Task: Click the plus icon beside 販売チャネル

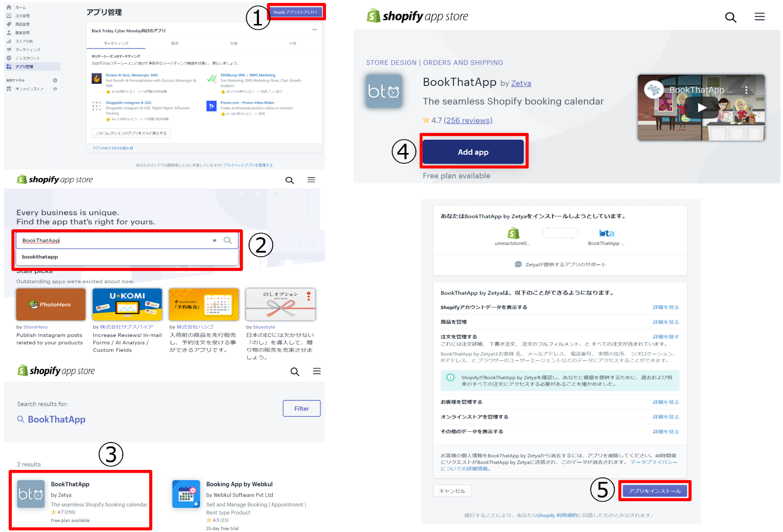Action: [55, 80]
